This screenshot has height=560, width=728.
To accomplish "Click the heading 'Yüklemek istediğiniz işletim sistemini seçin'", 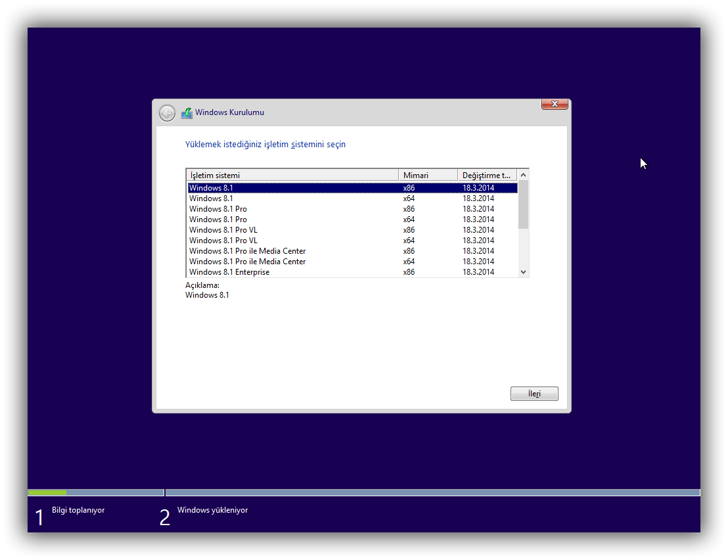I will (x=265, y=145).
